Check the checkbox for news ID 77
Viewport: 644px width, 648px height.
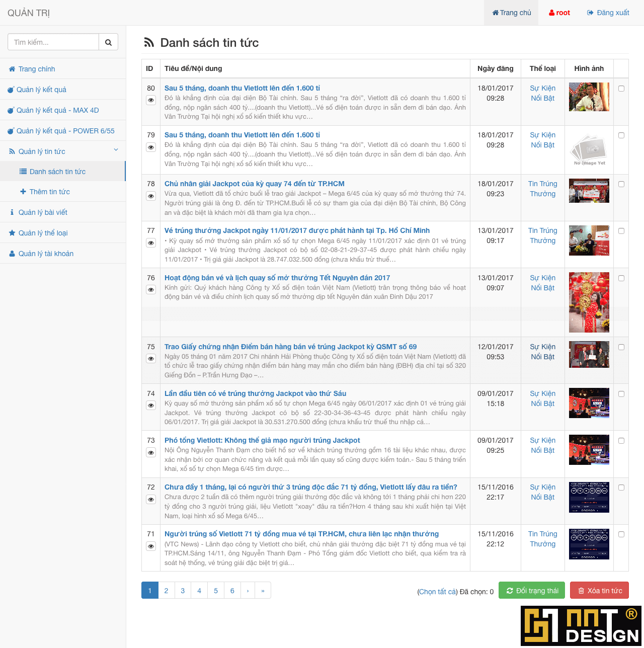[621, 231]
